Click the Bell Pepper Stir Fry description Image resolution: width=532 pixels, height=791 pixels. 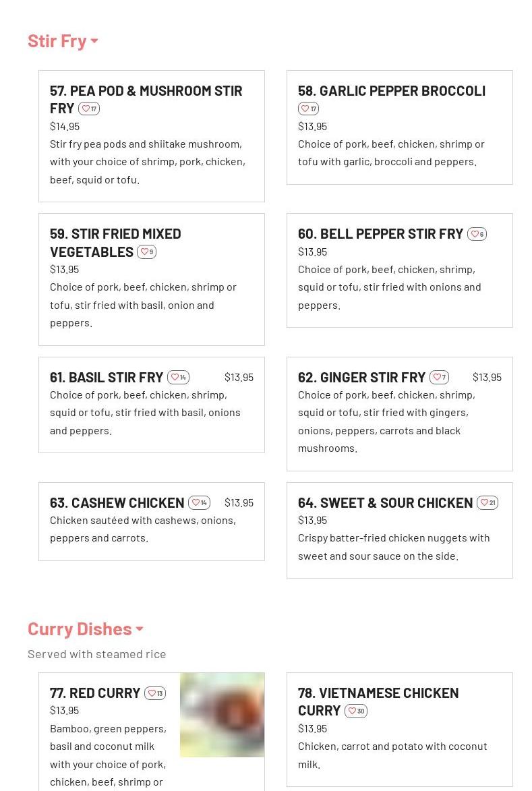pyautogui.click(x=389, y=287)
